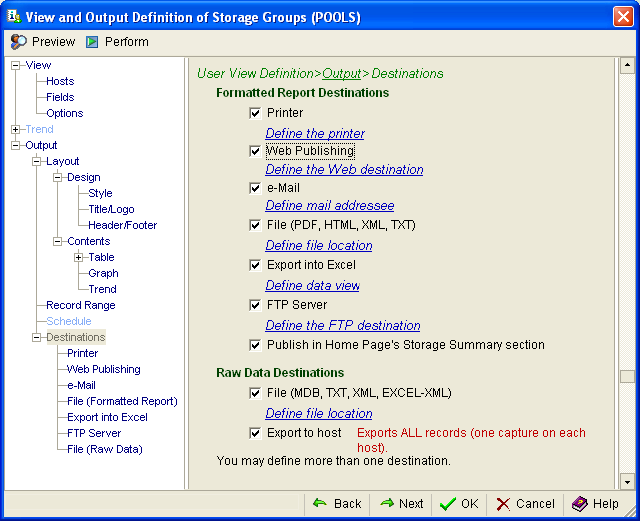Viewport: 640px width, 521px height.
Task: Select Title/Logo in the tree
Action: 111,209
